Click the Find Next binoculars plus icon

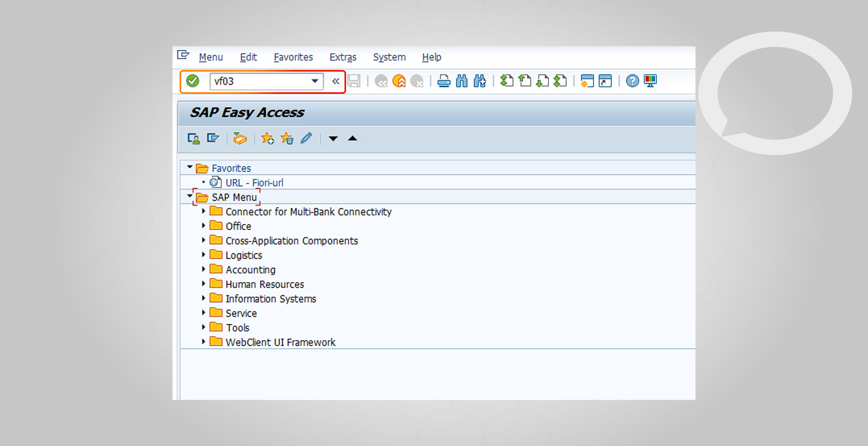tap(480, 81)
